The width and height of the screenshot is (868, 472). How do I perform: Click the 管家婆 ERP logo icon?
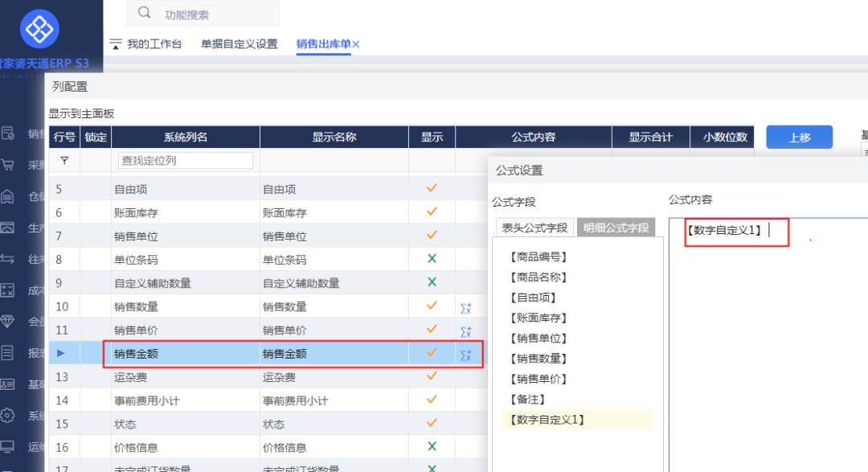tap(39, 29)
